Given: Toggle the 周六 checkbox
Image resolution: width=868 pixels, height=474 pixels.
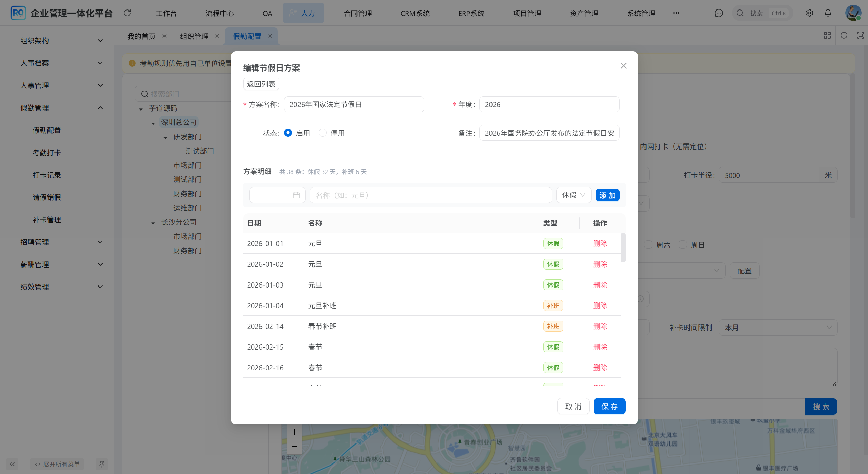Looking at the screenshot, I should pos(648,244).
